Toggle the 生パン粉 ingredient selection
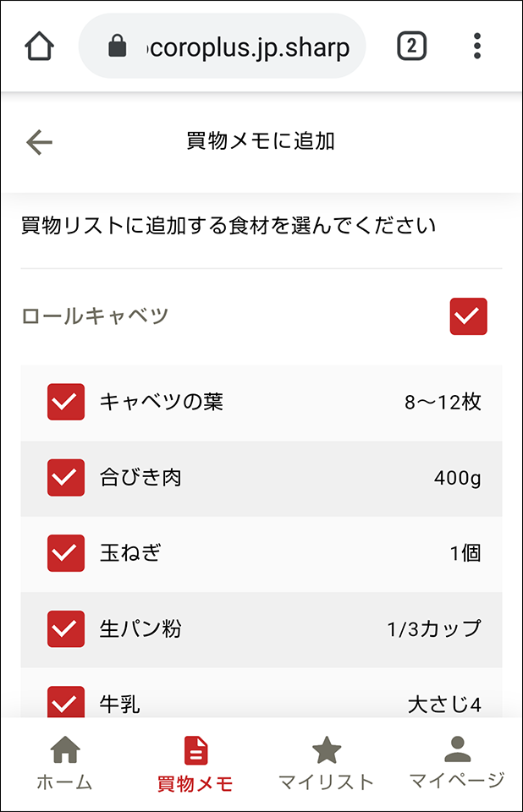Image resolution: width=523 pixels, height=812 pixels. [65, 628]
